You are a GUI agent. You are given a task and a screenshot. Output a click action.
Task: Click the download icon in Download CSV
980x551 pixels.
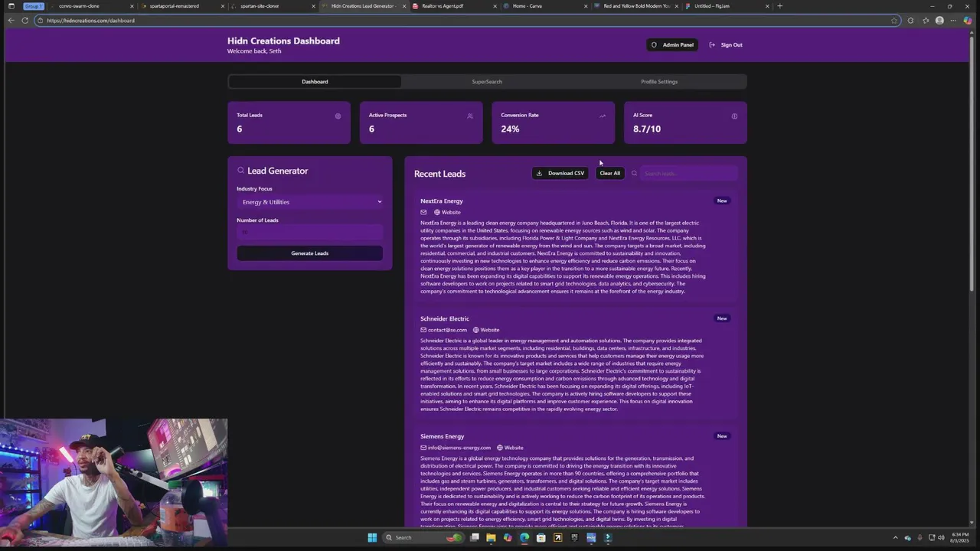coord(539,173)
